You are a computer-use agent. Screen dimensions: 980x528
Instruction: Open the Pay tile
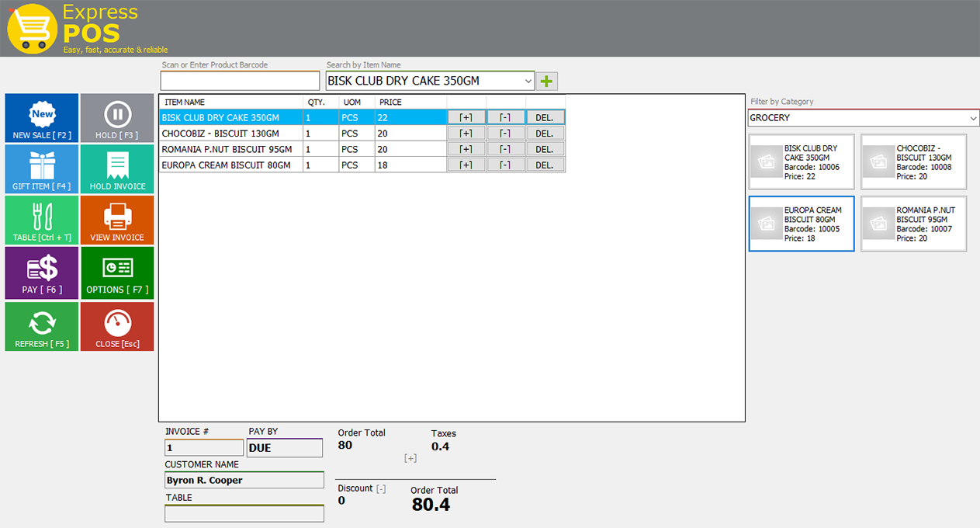click(x=42, y=273)
